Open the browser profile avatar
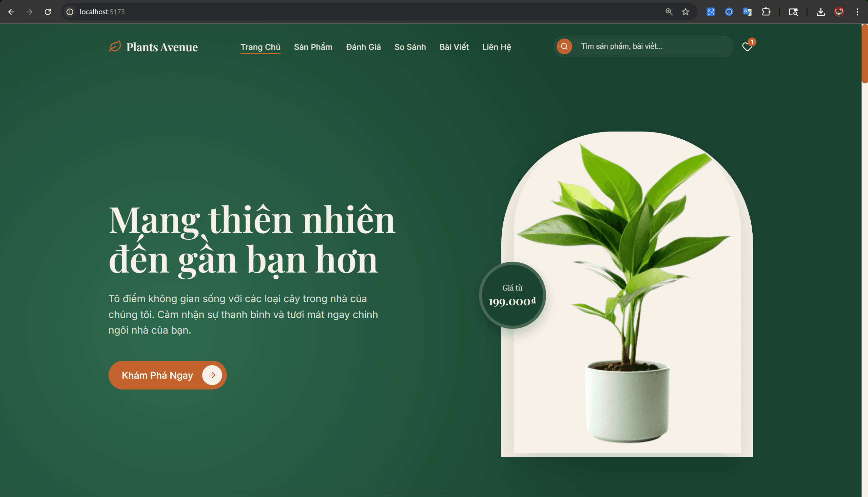Screen dimensions: 868x497 839,12
